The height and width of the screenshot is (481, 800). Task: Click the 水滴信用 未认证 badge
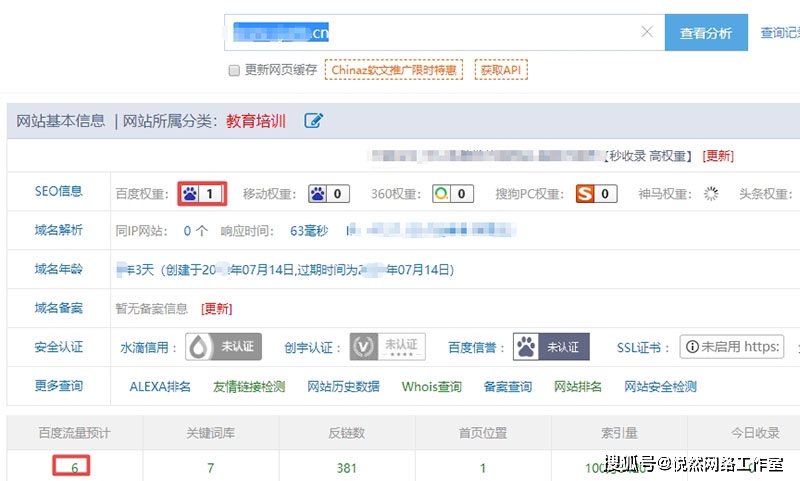point(224,347)
